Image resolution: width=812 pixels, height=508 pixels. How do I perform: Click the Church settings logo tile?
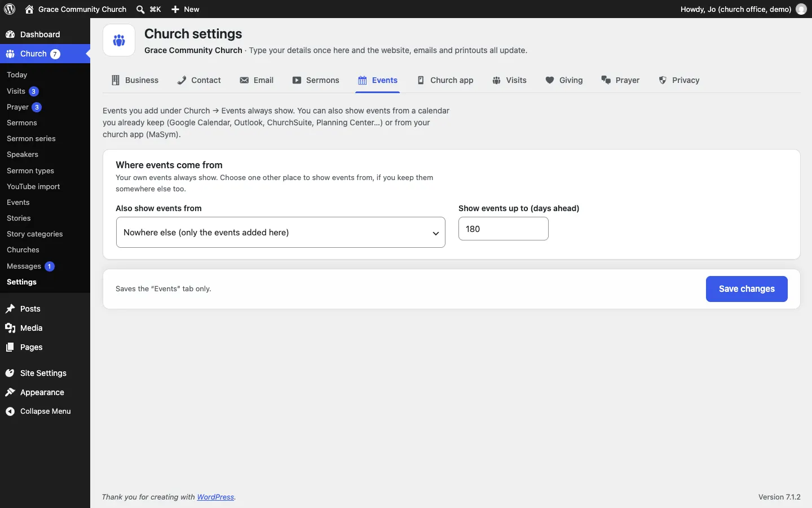[x=119, y=40]
